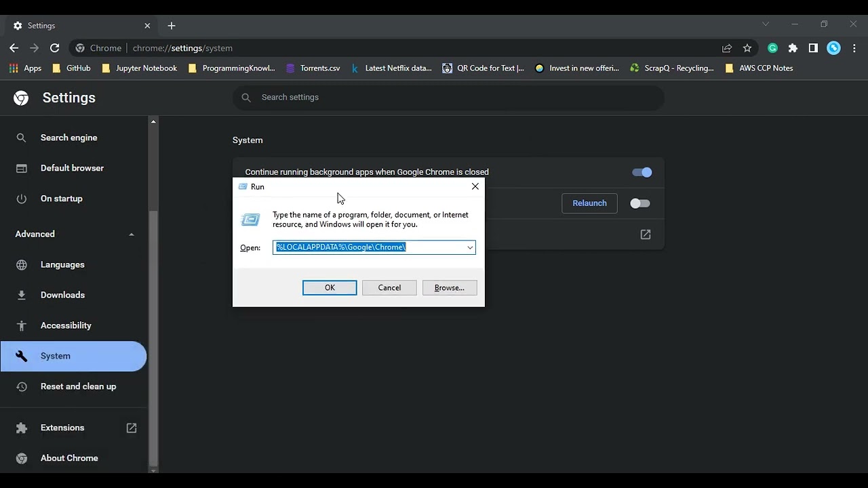
Task: Click the forward navigation arrow
Action: coord(34,48)
